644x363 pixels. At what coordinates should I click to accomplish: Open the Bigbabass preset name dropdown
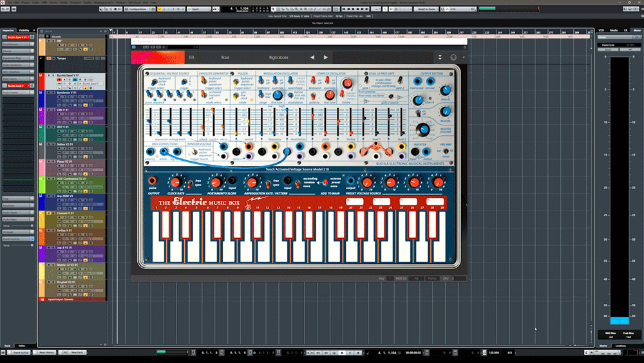click(x=279, y=57)
